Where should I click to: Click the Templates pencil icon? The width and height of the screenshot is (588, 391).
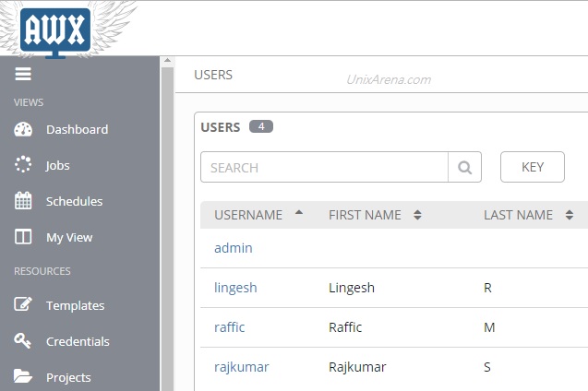click(24, 305)
